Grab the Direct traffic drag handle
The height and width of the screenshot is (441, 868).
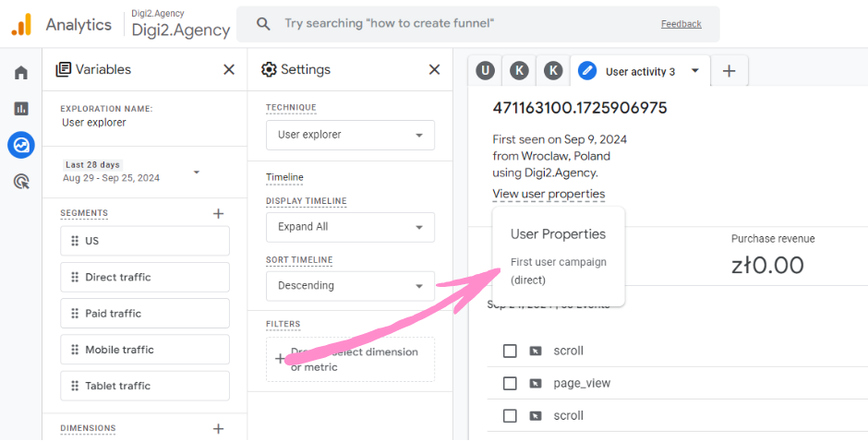tap(75, 277)
